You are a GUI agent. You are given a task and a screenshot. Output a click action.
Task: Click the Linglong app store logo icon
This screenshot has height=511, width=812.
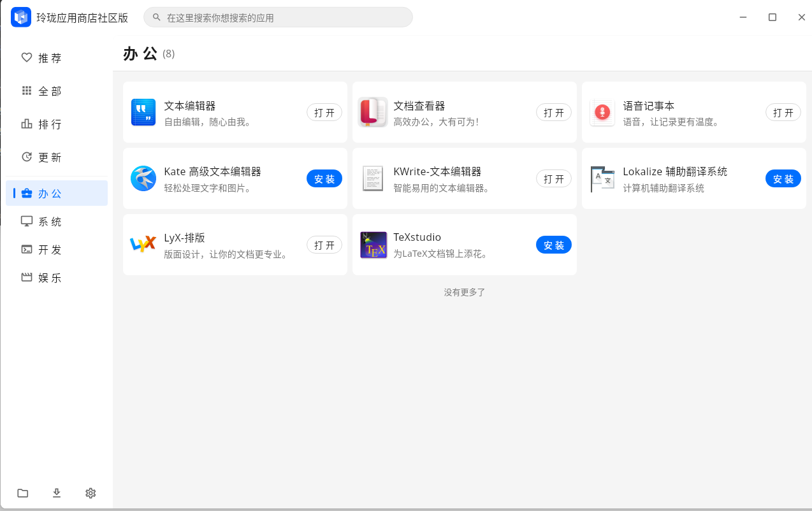(x=21, y=17)
